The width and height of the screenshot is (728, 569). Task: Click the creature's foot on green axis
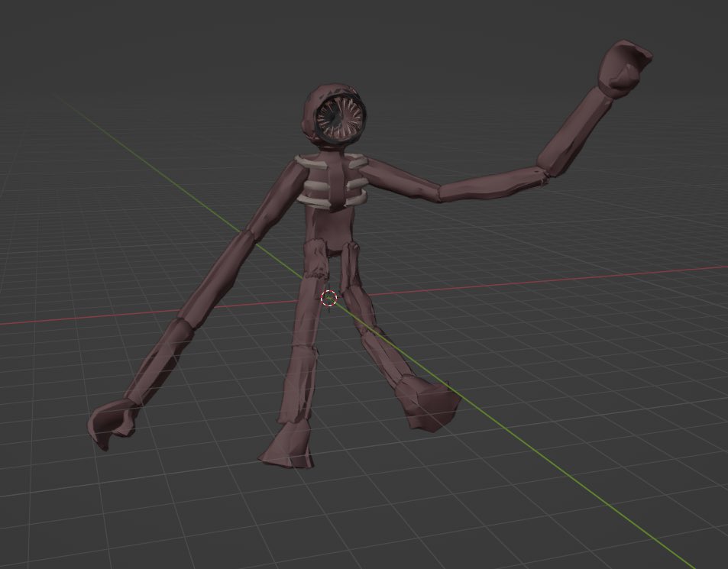coord(428,405)
